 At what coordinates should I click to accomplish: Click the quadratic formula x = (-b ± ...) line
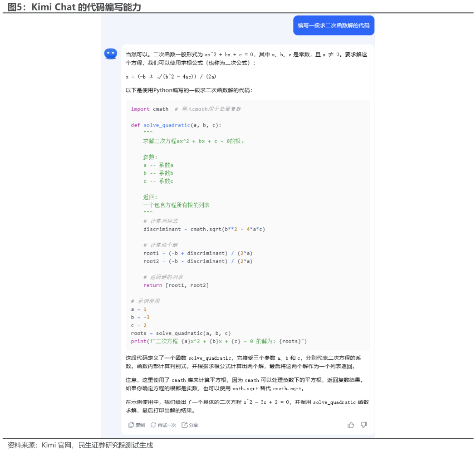point(171,77)
